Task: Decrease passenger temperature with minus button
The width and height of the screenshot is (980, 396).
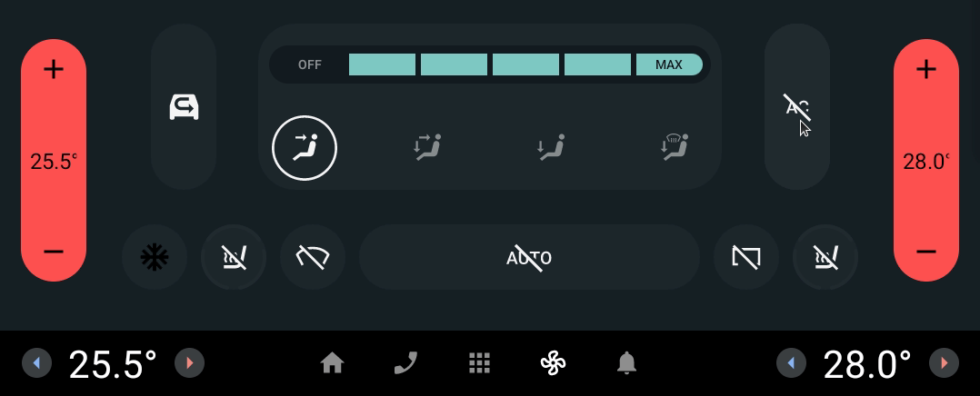Action: (x=926, y=252)
